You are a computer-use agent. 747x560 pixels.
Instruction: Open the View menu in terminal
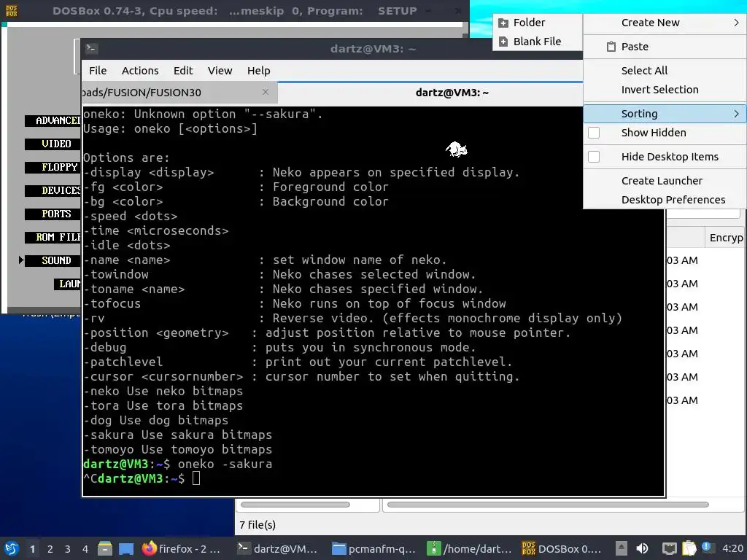220,71
